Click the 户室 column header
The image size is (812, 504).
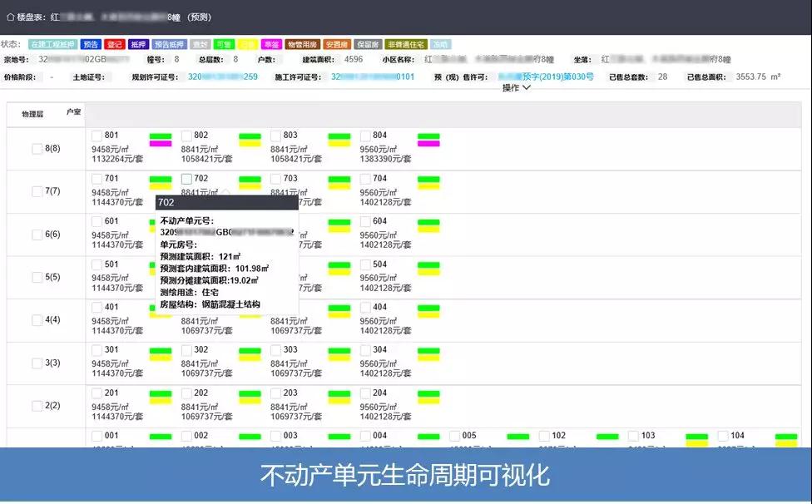click(73, 111)
